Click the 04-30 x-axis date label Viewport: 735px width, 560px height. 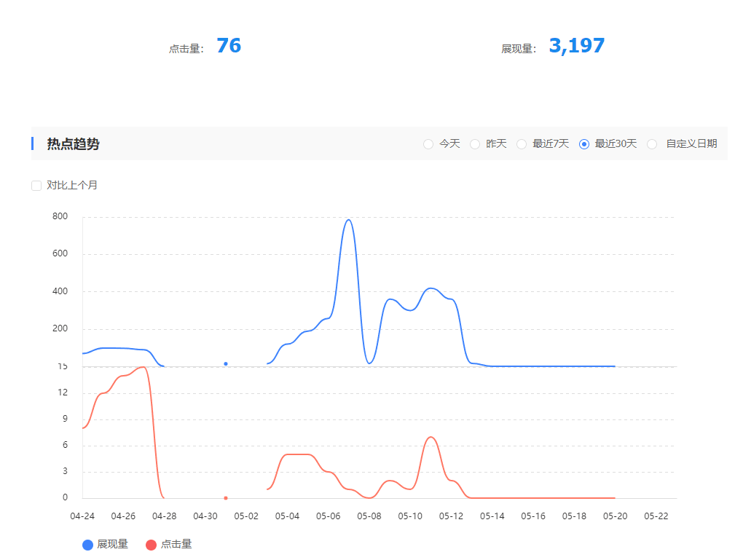(x=205, y=516)
